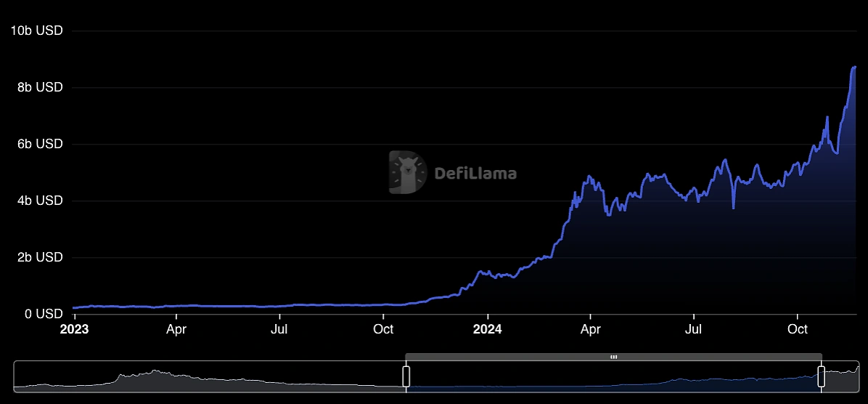Click the first Apr label after 2023

[176, 329]
